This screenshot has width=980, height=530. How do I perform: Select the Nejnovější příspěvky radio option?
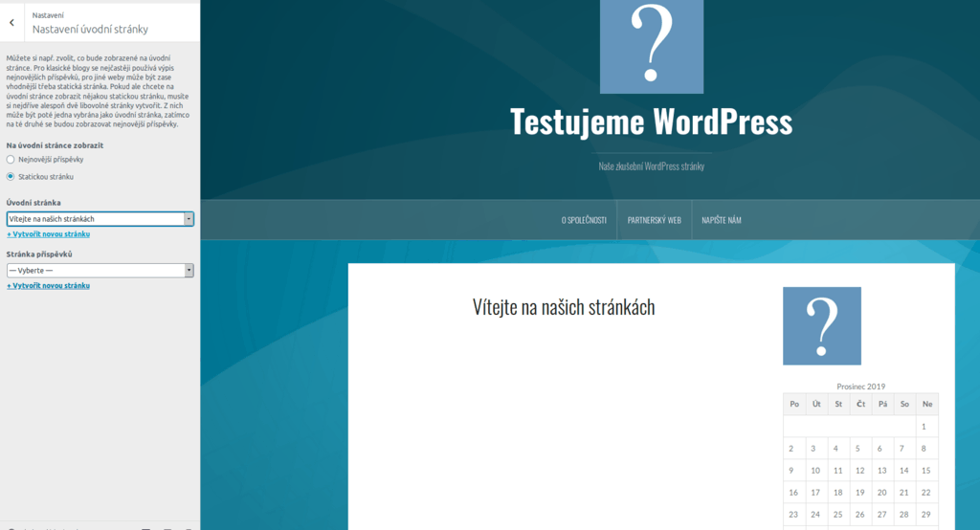(x=11, y=160)
